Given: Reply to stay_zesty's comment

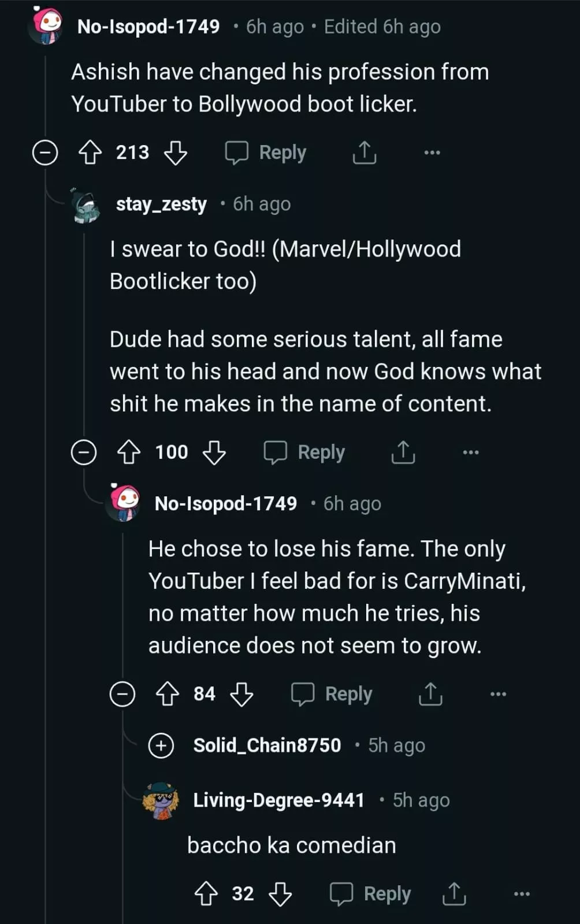Looking at the screenshot, I should (305, 452).
